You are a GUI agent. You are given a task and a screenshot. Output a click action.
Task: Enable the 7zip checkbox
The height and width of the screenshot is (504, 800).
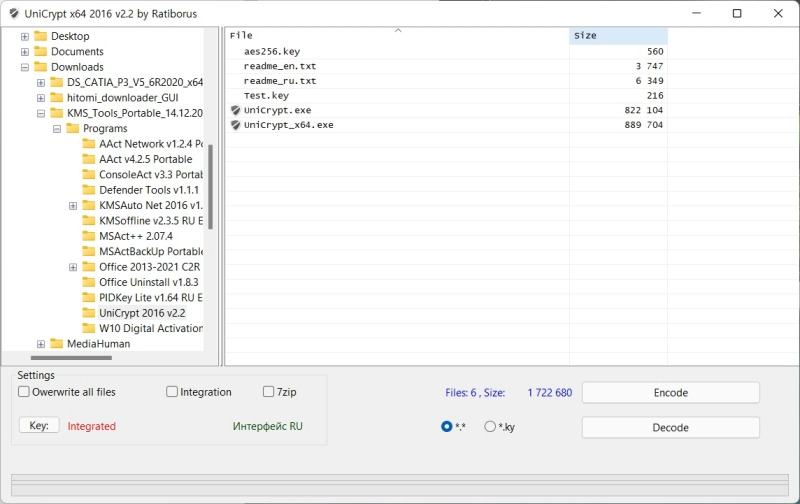268,392
